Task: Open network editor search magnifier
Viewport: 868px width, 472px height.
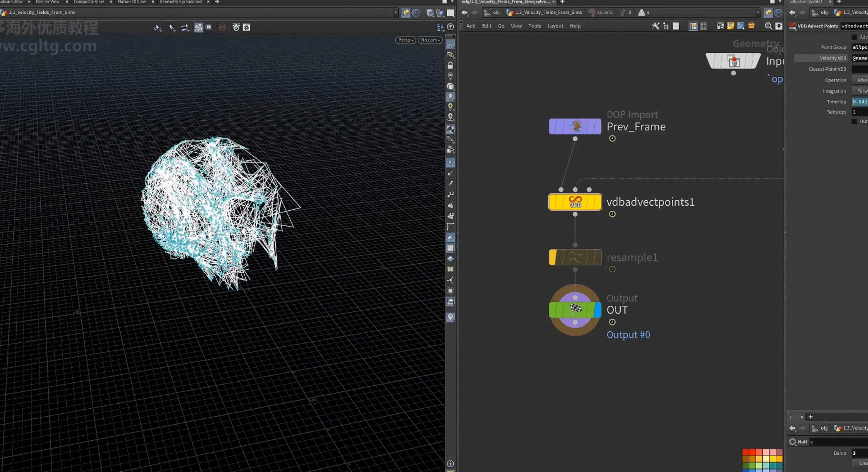Action: coord(769,26)
